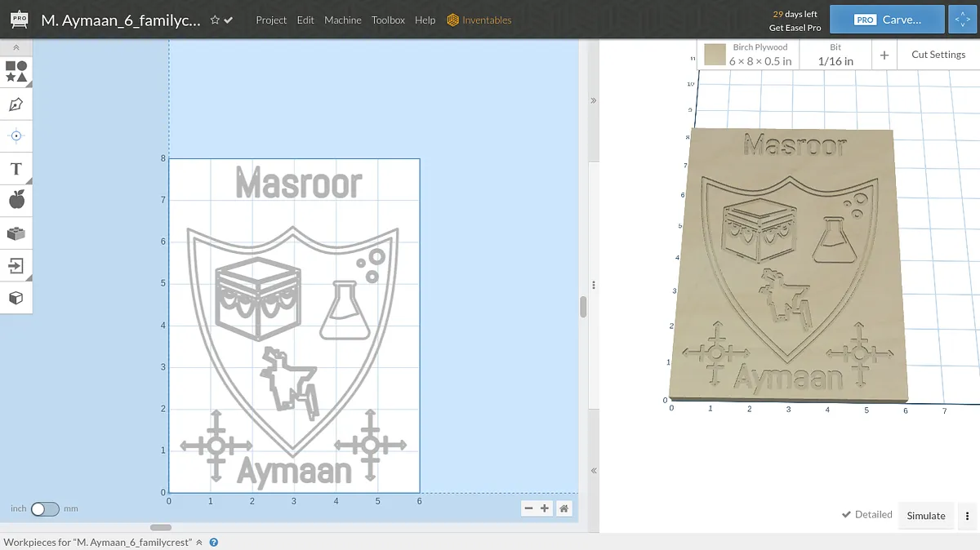The image size is (980, 550).
Task: Open the Machine menu
Action: [342, 20]
